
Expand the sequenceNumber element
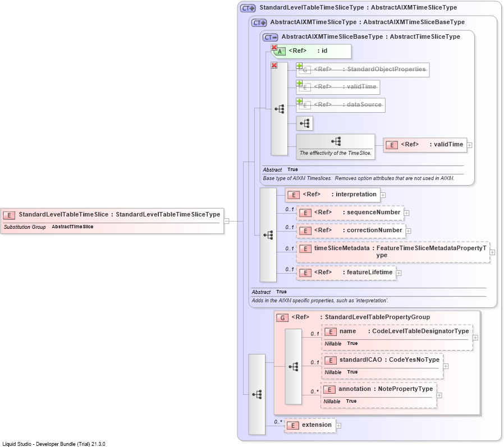406,213
